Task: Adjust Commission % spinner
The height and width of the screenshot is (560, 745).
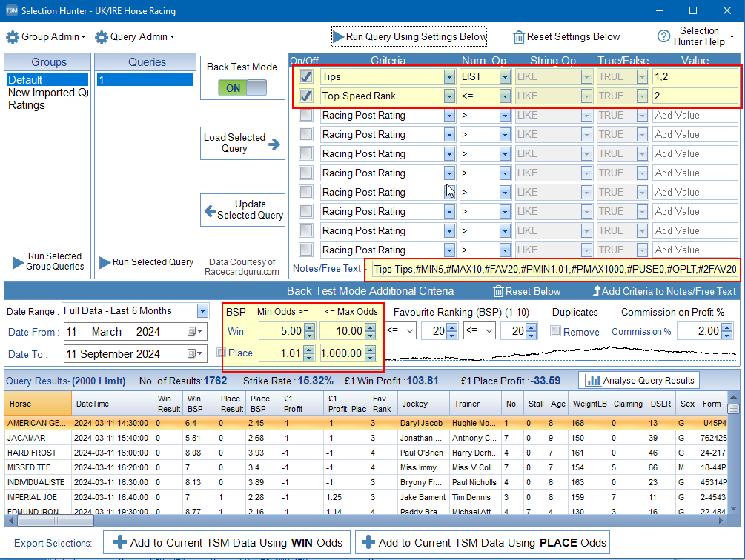Action: tap(727, 331)
